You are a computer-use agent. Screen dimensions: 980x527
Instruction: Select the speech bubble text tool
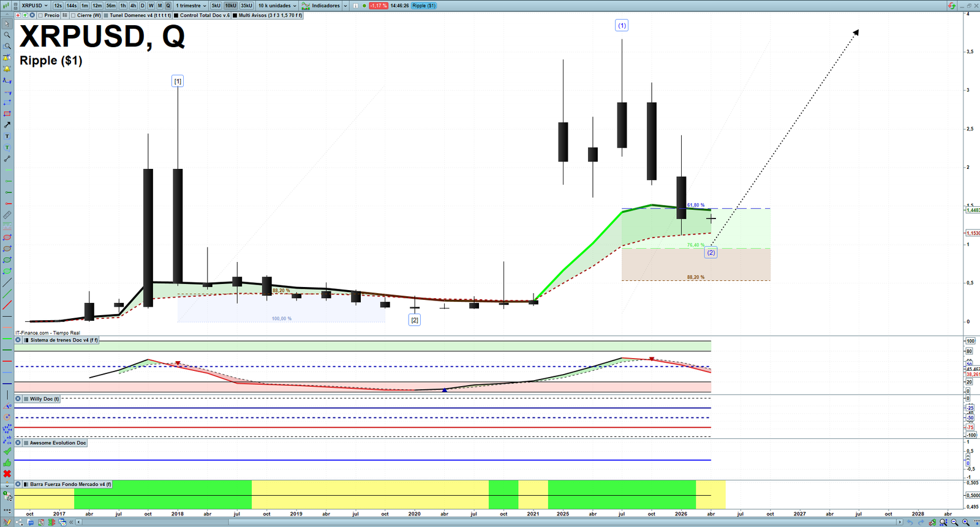coord(7,148)
